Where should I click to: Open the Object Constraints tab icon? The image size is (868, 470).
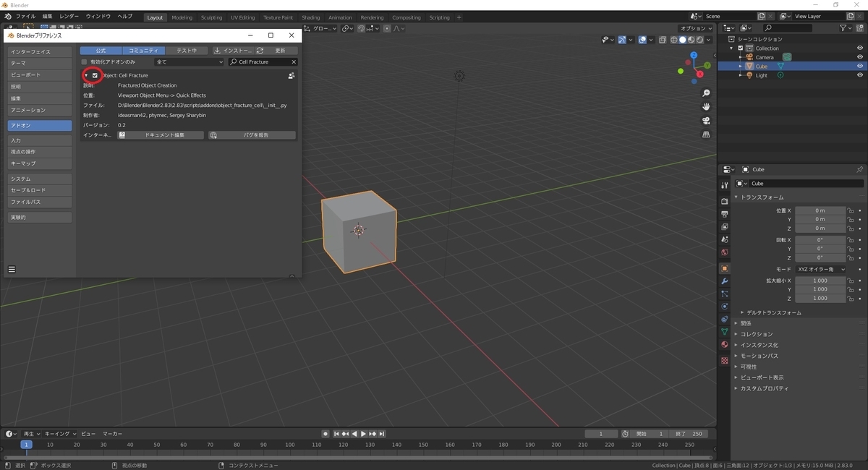point(724,319)
